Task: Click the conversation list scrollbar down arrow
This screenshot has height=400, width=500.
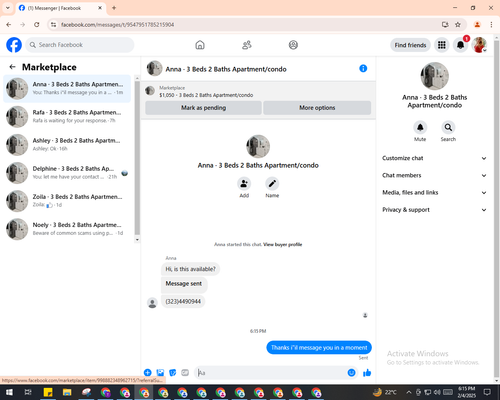Action: [x=137, y=240]
